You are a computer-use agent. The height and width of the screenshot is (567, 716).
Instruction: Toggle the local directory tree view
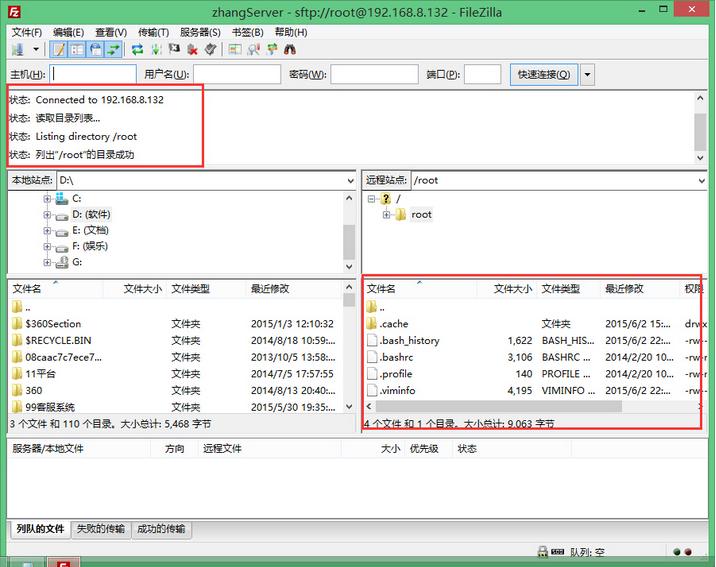[77, 49]
